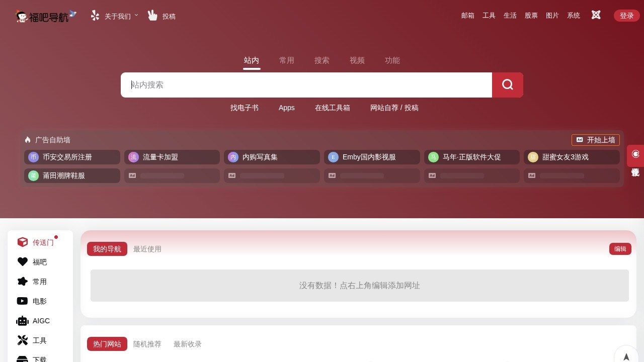This screenshot has width=644, height=362.
Task: Click the game controller icon near login
Action: point(596,15)
